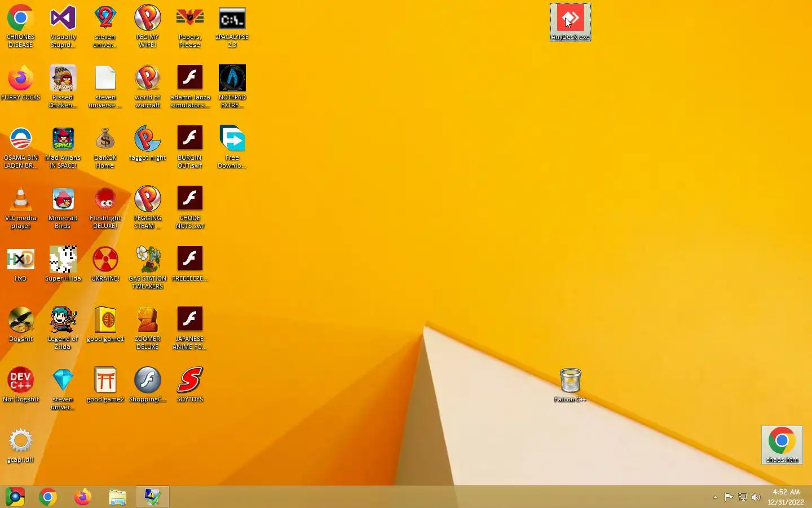
Task: Select the UKRAINE! radiation symbol icon
Action: (105, 264)
